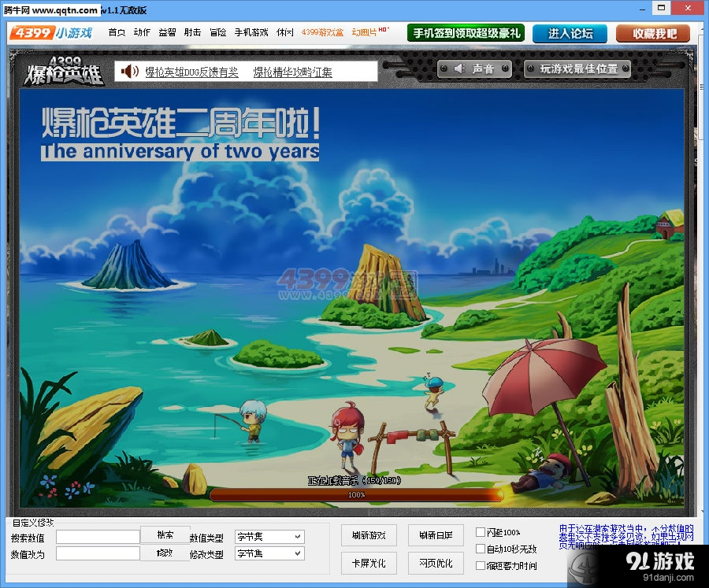The height and width of the screenshot is (588, 709).
Task: Click the 刷新游戏 button
Action: pos(369,535)
